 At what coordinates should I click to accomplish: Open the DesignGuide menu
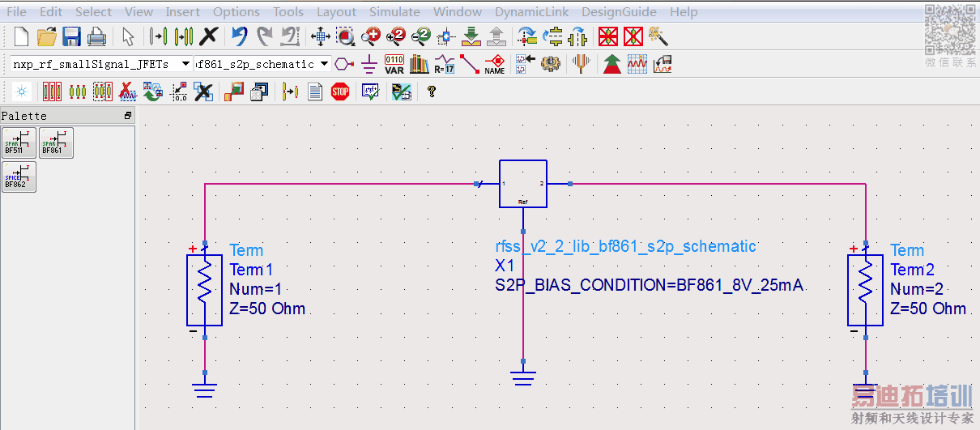click(x=619, y=11)
